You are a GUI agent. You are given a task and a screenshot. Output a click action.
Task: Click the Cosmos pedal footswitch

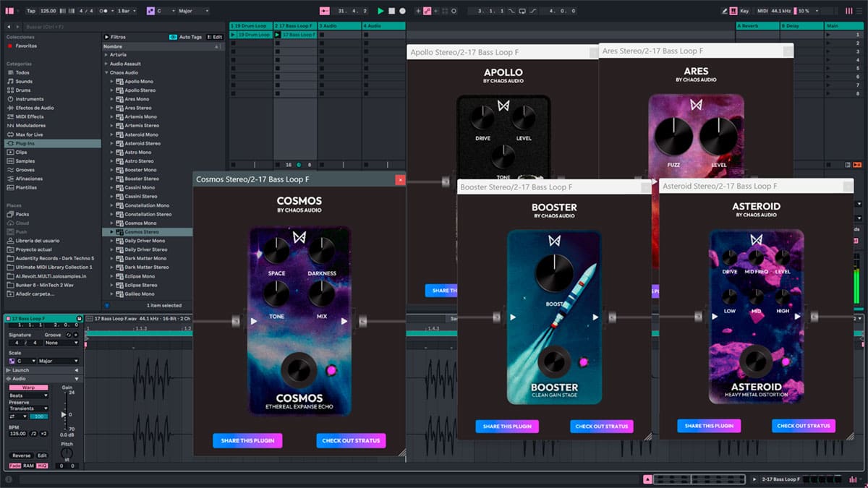coord(298,370)
